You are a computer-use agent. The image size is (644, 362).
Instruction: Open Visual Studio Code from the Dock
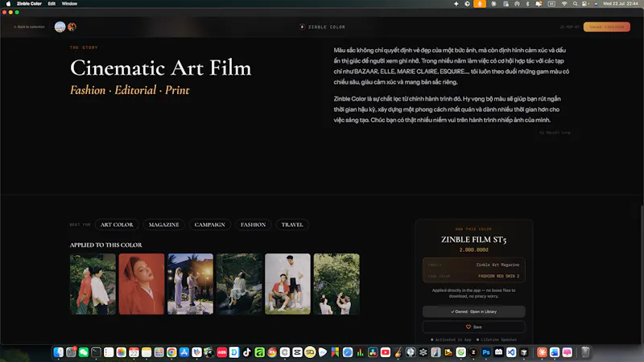tap(511, 352)
